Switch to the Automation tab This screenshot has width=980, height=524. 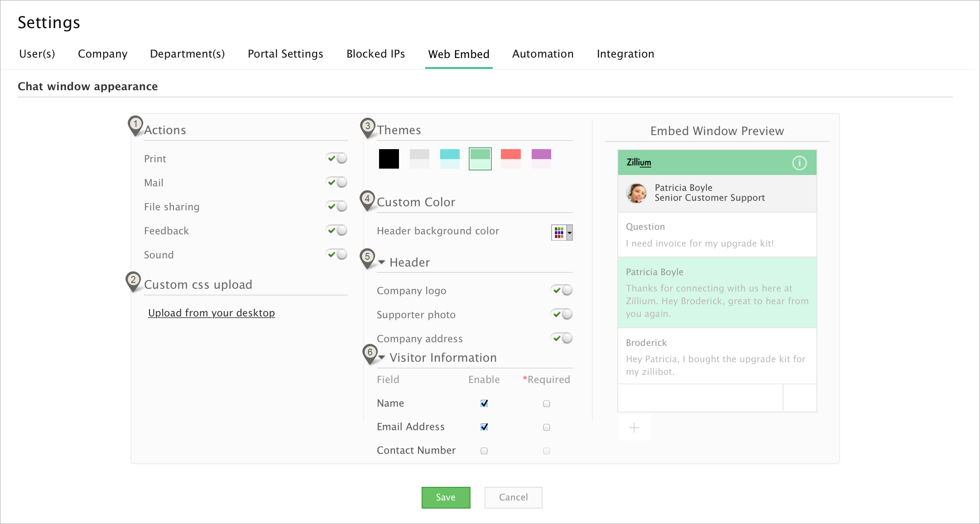pos(543,54)
